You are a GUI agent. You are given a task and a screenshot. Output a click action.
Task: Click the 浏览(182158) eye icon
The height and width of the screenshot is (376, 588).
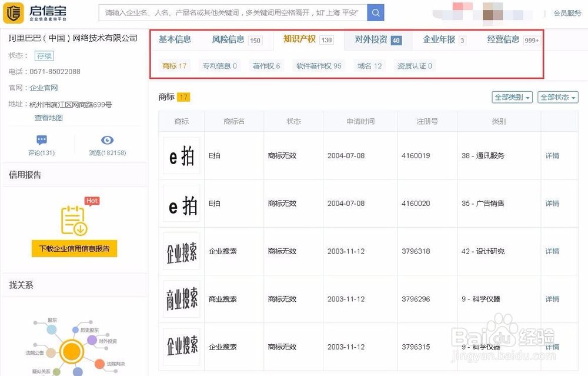(x=107, y=141)
